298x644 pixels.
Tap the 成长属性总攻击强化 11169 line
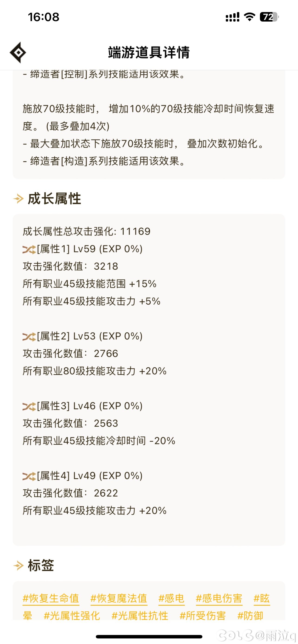[87, 232]
